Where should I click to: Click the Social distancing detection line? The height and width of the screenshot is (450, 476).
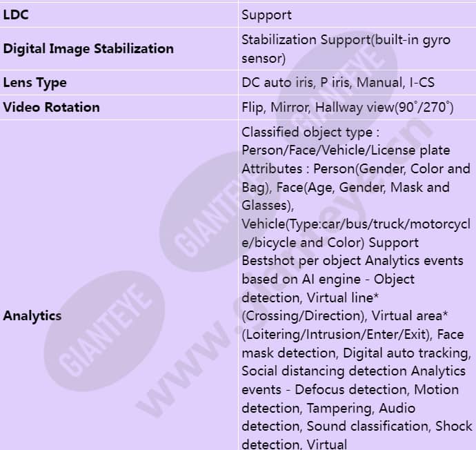point(324,371)
